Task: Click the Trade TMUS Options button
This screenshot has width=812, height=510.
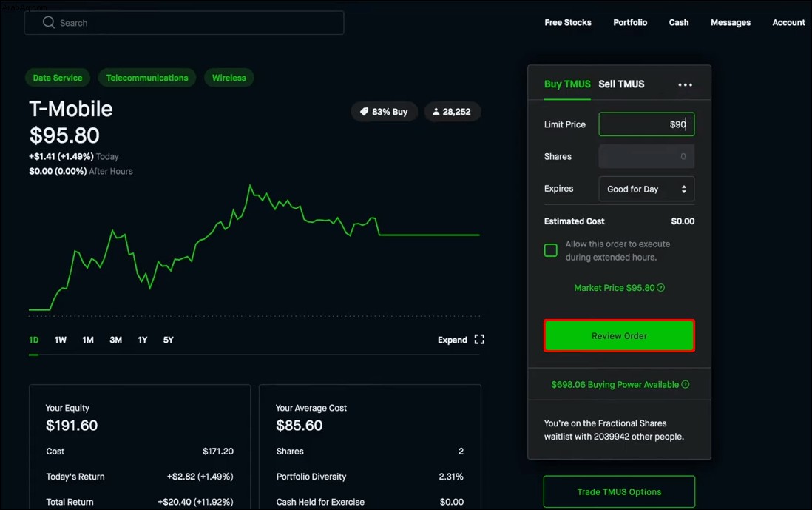Action: coord(620,491)
